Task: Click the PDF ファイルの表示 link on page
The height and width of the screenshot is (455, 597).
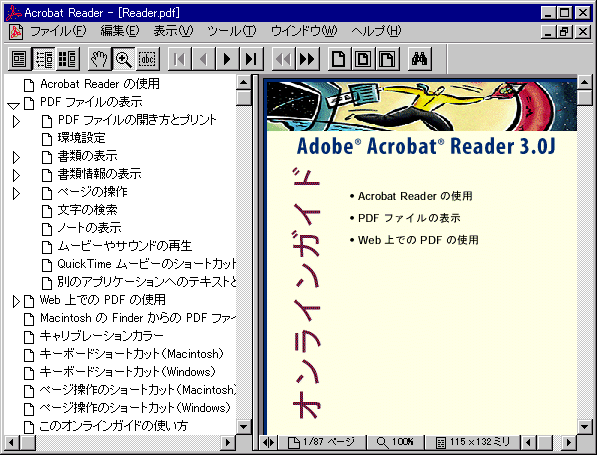Action: pyautogui.click(x=409, y=218)
